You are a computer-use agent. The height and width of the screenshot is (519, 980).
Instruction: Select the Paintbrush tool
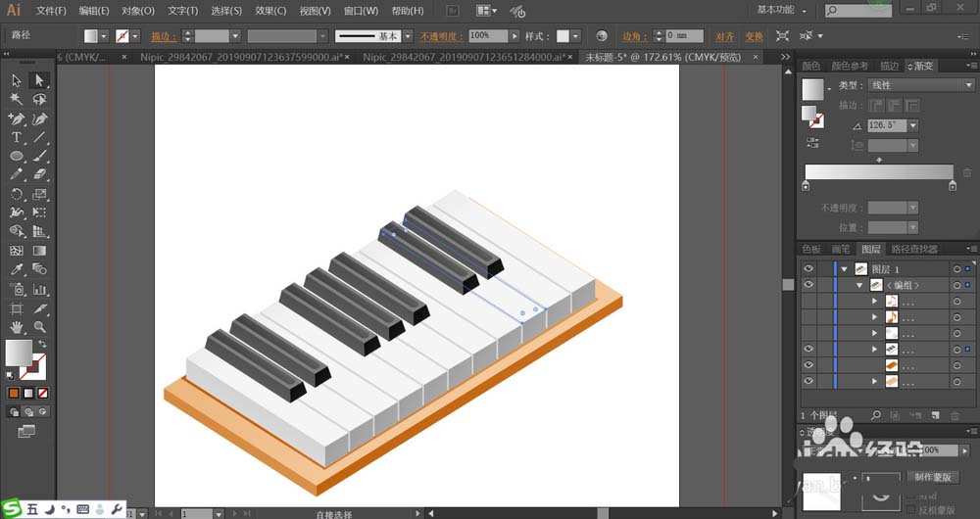[39, 156]
